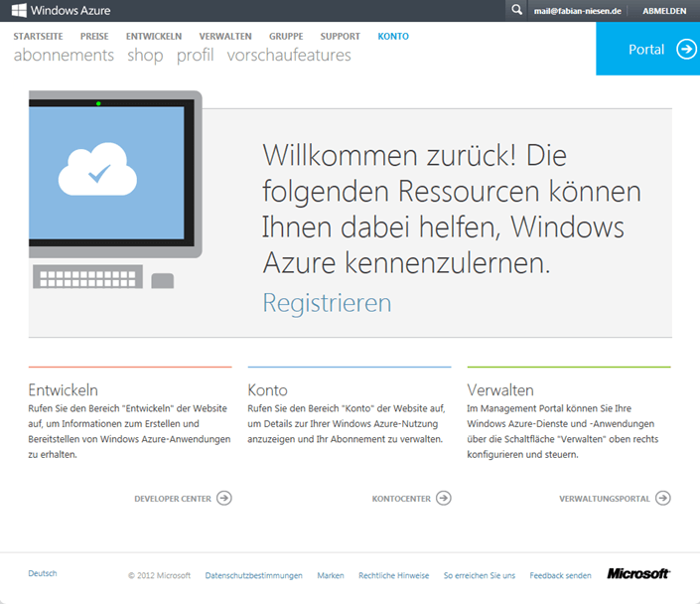Click the Portal button text
The image size is (700, 604).
(646, 49)
